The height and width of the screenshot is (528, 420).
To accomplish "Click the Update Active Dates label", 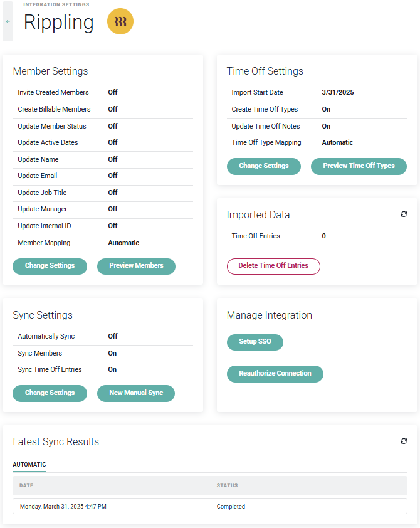I will (48, 142).
